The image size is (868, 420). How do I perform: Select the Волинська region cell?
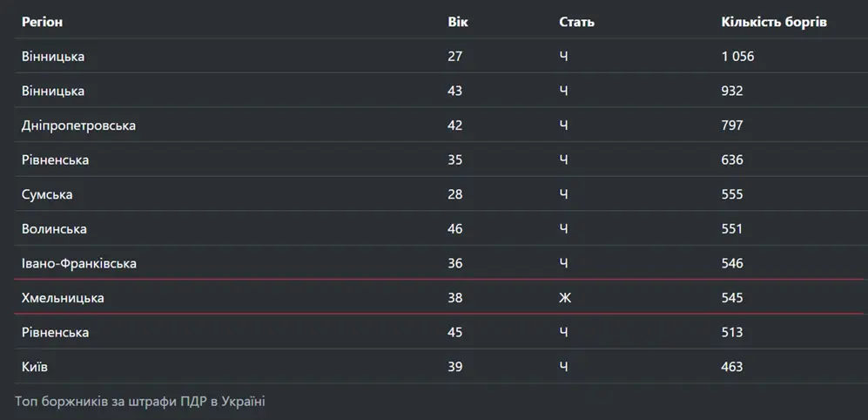click(54, 229)
